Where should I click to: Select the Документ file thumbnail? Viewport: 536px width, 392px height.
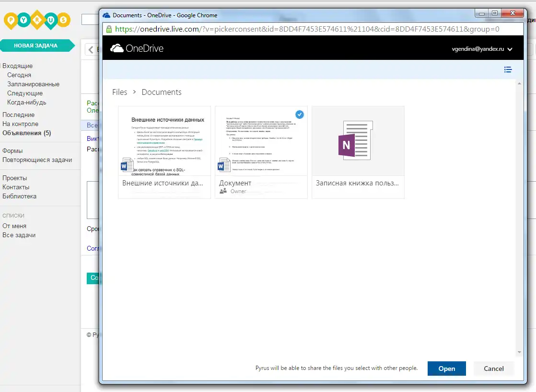click(261, 141)
